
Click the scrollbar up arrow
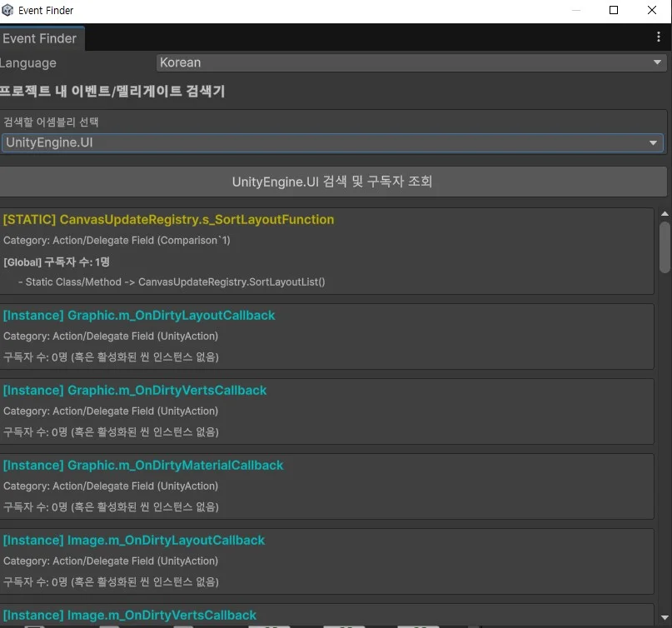(665, 213)
